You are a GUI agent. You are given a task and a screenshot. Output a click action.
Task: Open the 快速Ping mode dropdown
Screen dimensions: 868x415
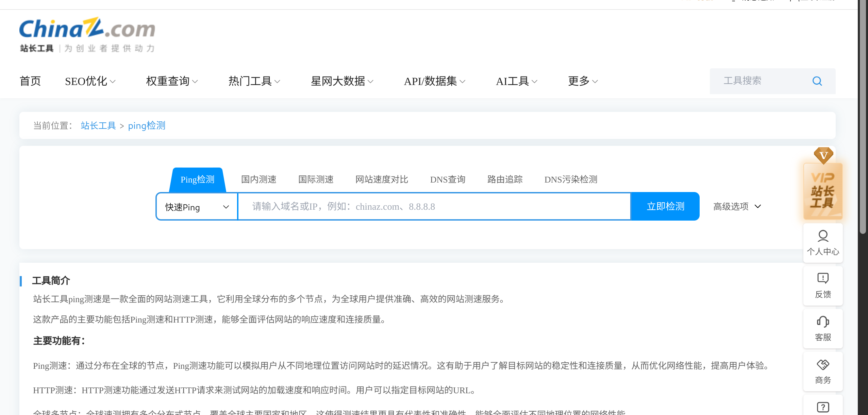point(197,207)
